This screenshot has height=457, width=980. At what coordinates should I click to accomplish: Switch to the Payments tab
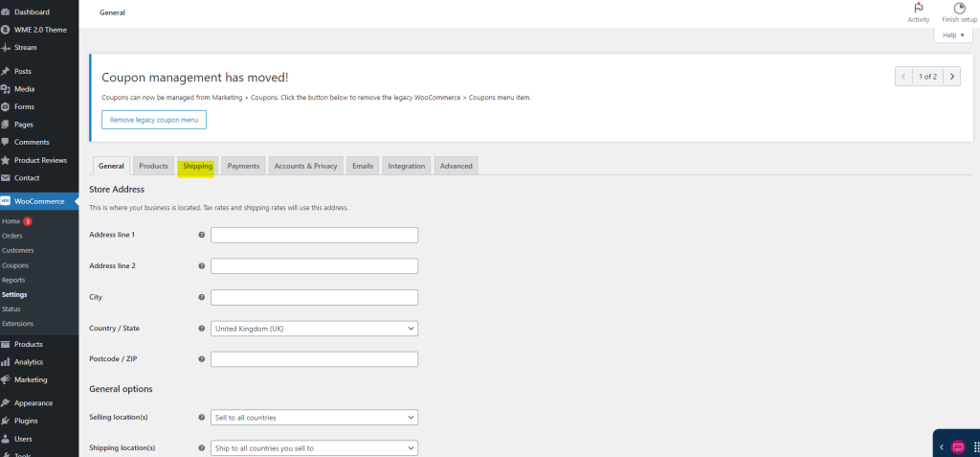243,166
